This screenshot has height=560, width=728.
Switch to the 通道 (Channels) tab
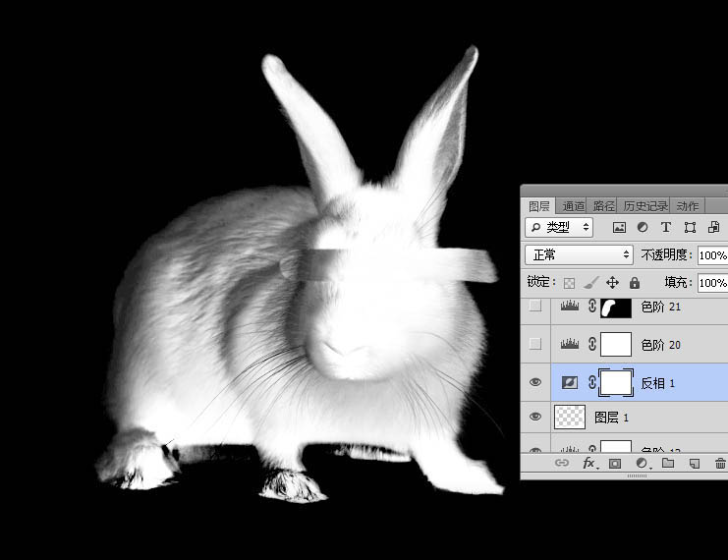(574, 206)
